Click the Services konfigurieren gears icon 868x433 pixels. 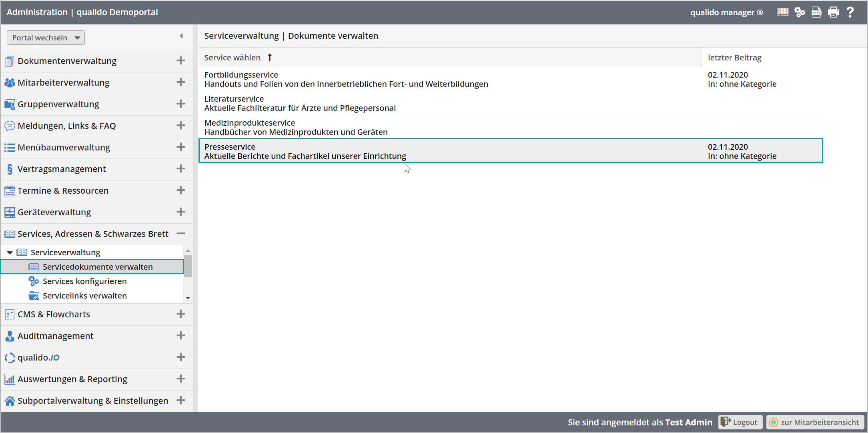34,281
